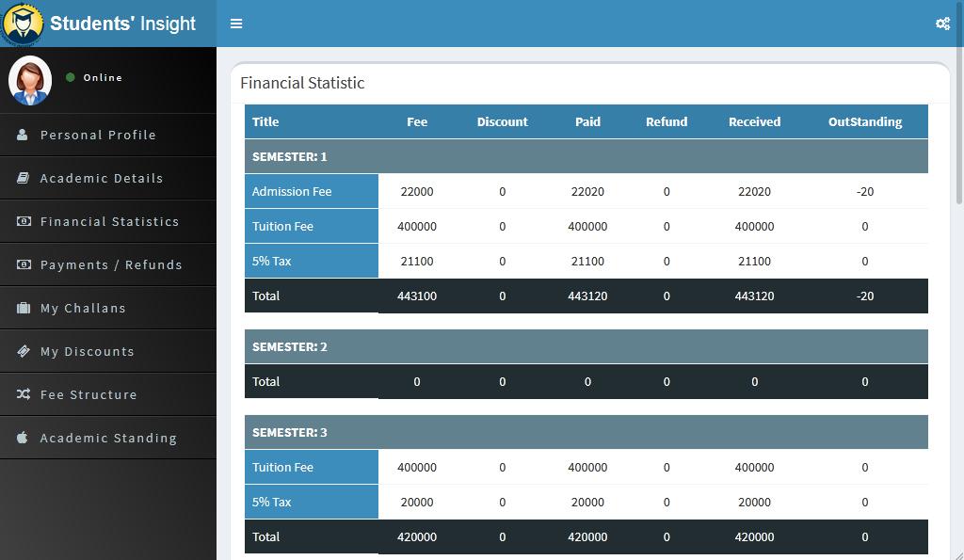This screenshot has width=964, height=560.
Task: Select Semester 1 5% Tax title cell
Action: click(311, 261)
